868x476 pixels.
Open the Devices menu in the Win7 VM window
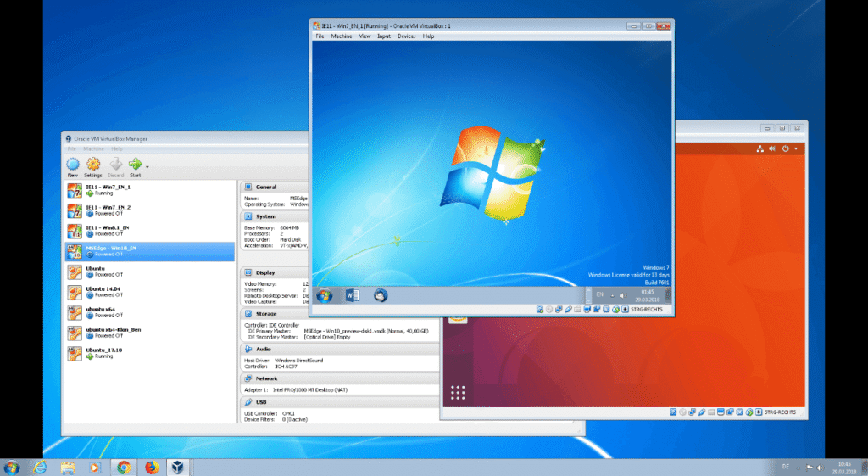click(x=407, y=36)
